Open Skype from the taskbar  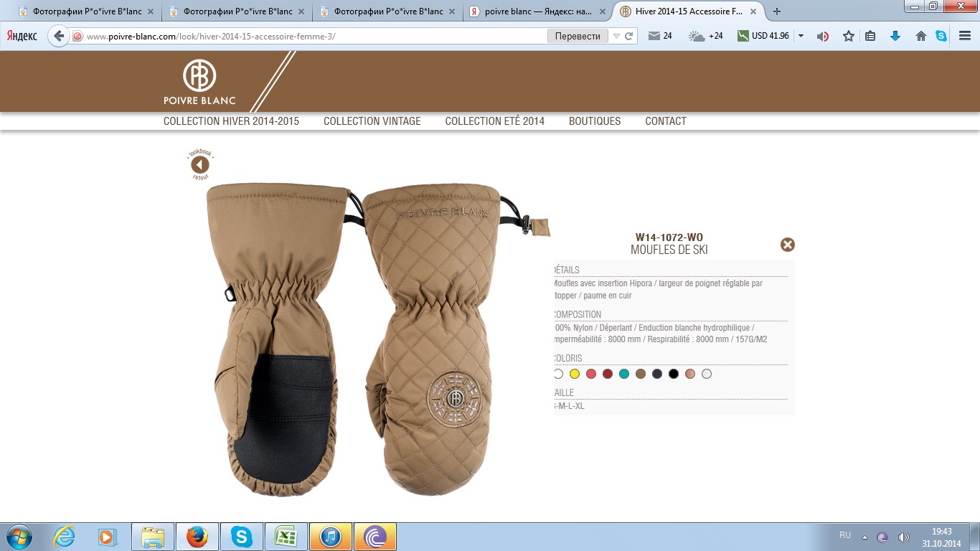click(242, 537)
